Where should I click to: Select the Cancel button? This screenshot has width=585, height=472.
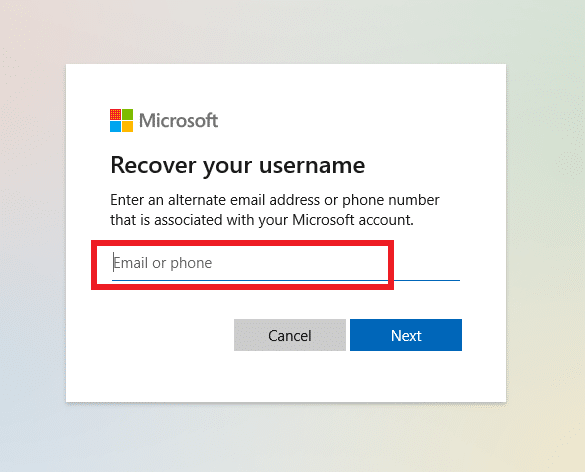pyautogui.click(x=290, y=335)
